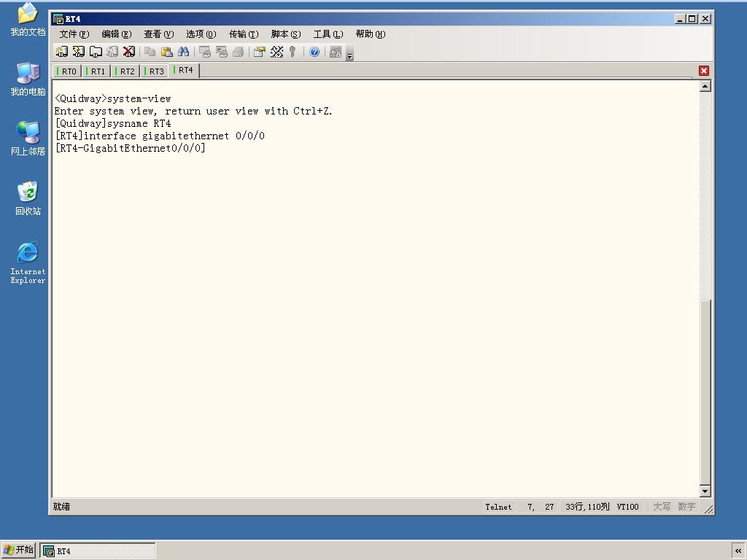This screenshot has height=560, width=747.
Task: Open Session Options toolbar icon
Action: point(260,52)
